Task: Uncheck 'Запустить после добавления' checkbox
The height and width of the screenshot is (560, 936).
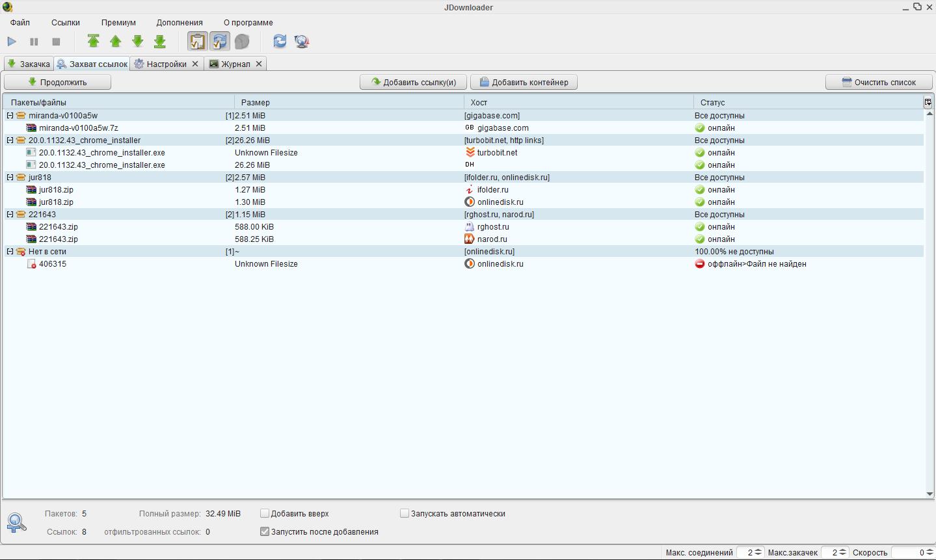Action: tap(265, 532)
